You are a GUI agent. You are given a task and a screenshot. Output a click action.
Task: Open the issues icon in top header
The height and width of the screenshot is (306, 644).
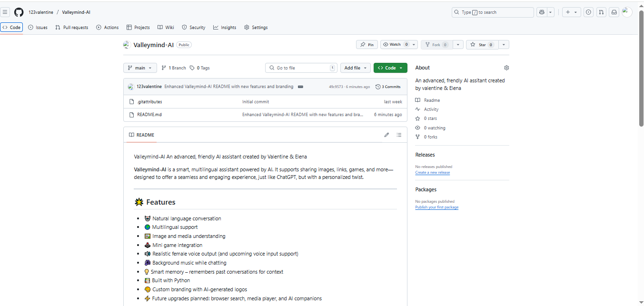coord(589,12)
